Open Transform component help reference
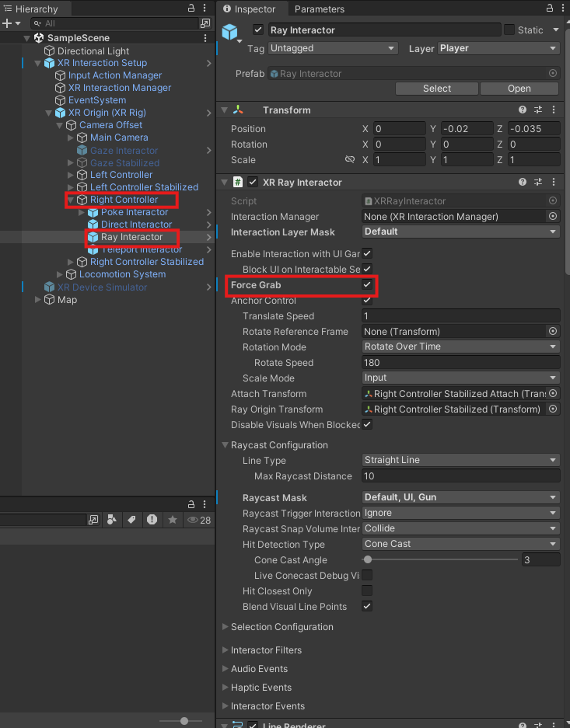570x728 pixels. pos(523,110)
